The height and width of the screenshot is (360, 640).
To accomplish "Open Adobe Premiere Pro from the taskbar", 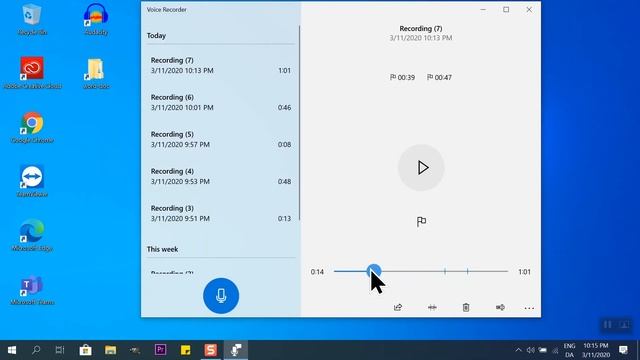I will pyautogui.click(x=160, y=350).
